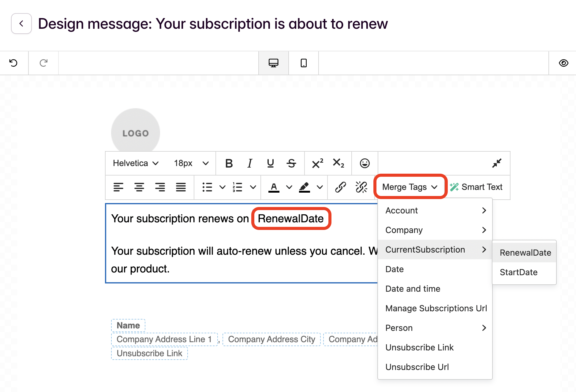Align text left
Screen dimensions: 576x392
[x=118, y=187]
